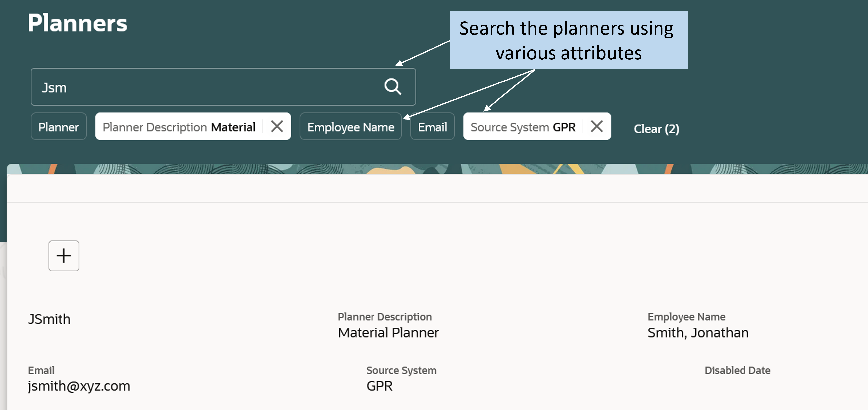Select the Planner filter chip
This screenshot has height=410, width=868.
(59, 126)
